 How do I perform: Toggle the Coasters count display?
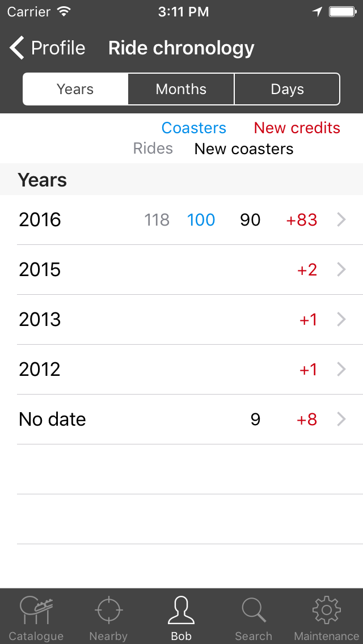[x=193, y=128]
